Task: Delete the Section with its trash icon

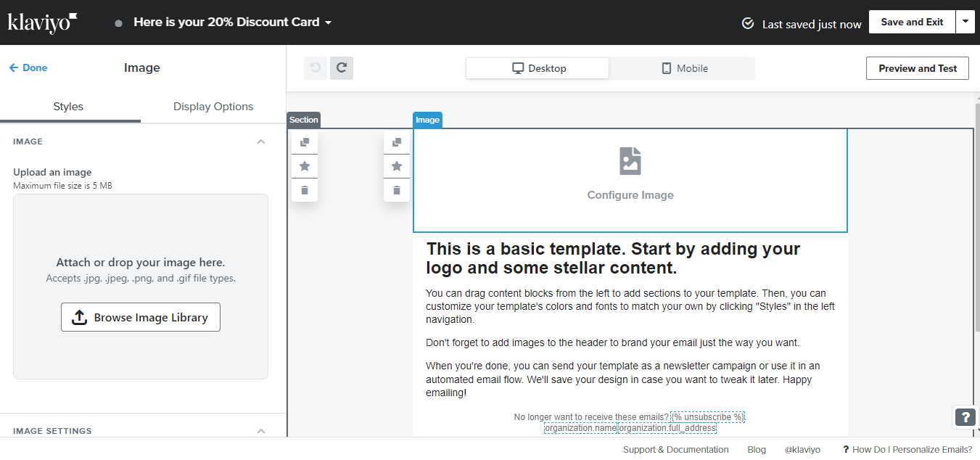Action: (305, 190)
